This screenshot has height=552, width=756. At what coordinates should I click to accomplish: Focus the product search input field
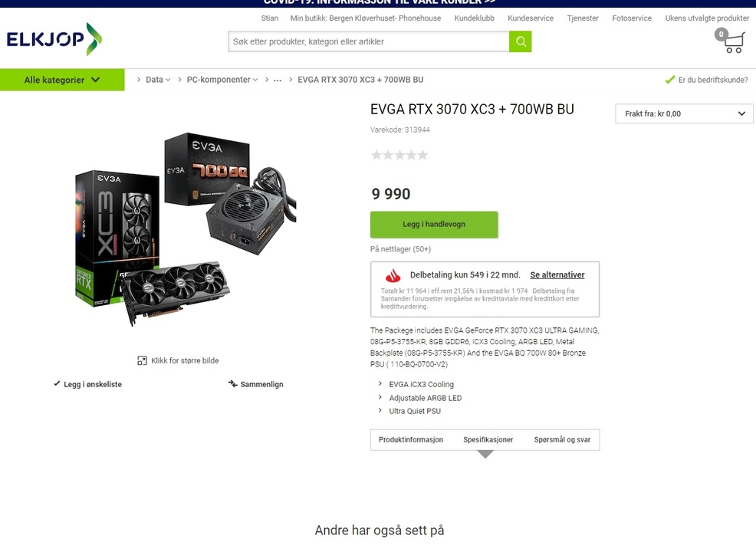[368, 41]
